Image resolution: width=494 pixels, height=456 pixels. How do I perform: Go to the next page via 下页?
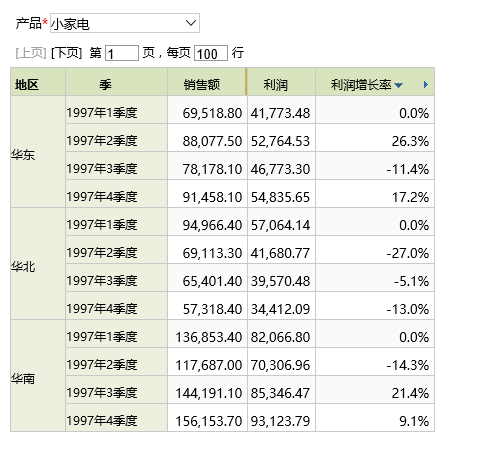tap(66, 53)
